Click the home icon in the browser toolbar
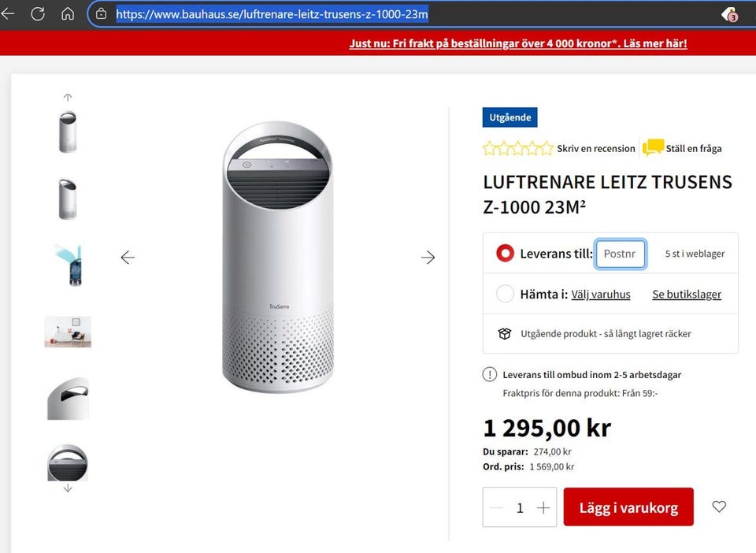The image size is (756, 553). click(68, 13)
